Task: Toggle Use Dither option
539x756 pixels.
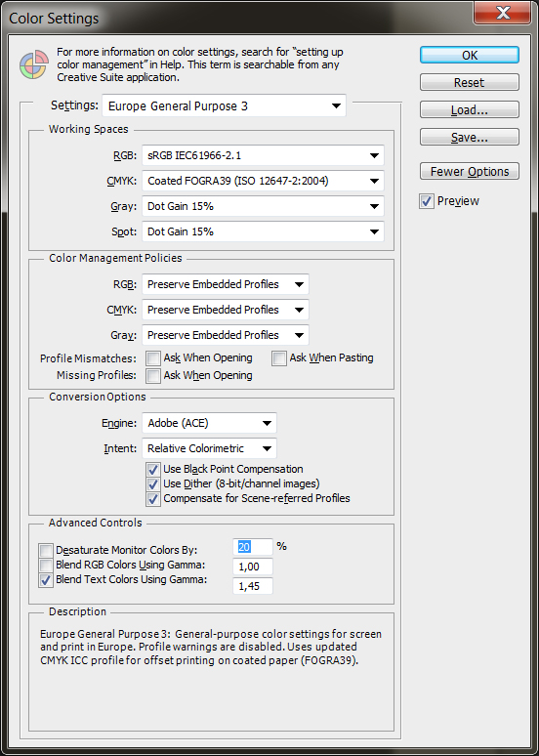Action: click(153, 484)
